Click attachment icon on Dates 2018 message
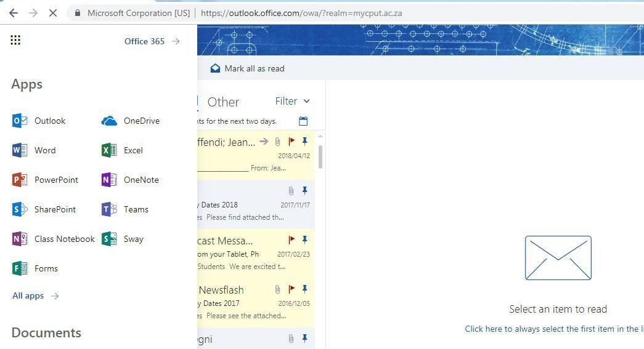 pos(291,191)
